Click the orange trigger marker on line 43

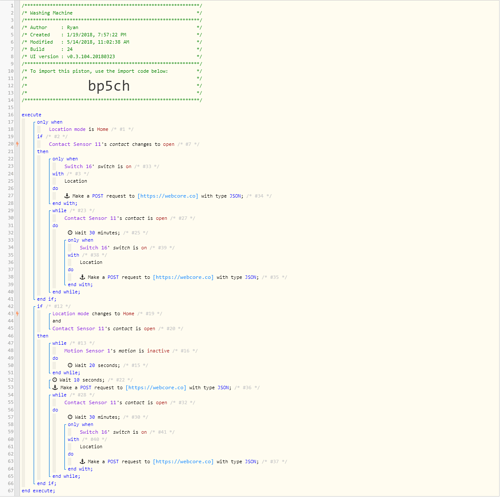pos(17,314)
